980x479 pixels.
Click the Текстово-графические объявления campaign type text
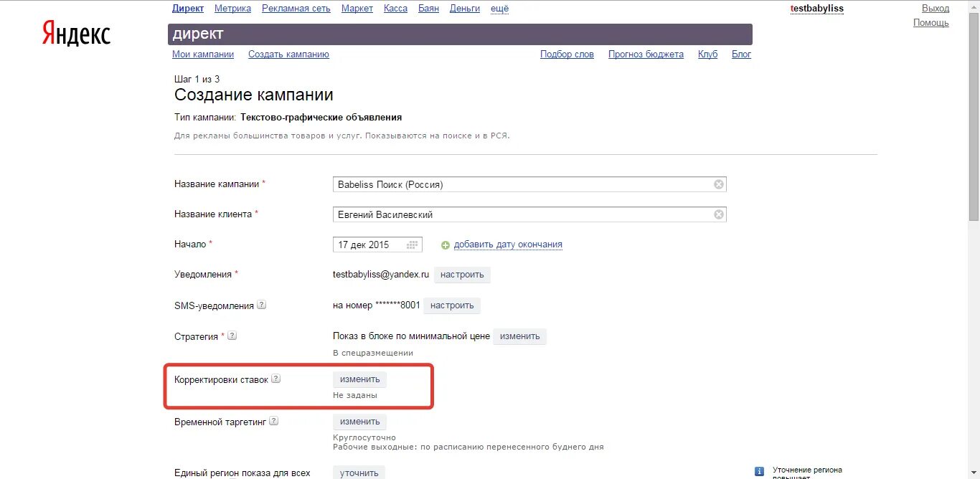321,118
